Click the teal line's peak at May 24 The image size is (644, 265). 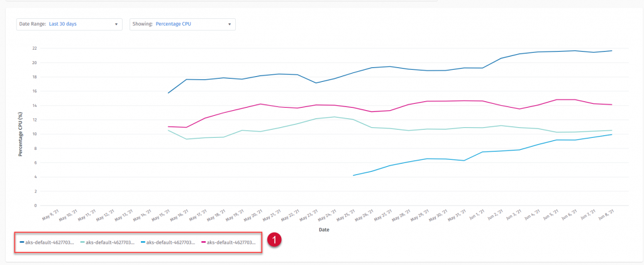click(x=335, y=117)
